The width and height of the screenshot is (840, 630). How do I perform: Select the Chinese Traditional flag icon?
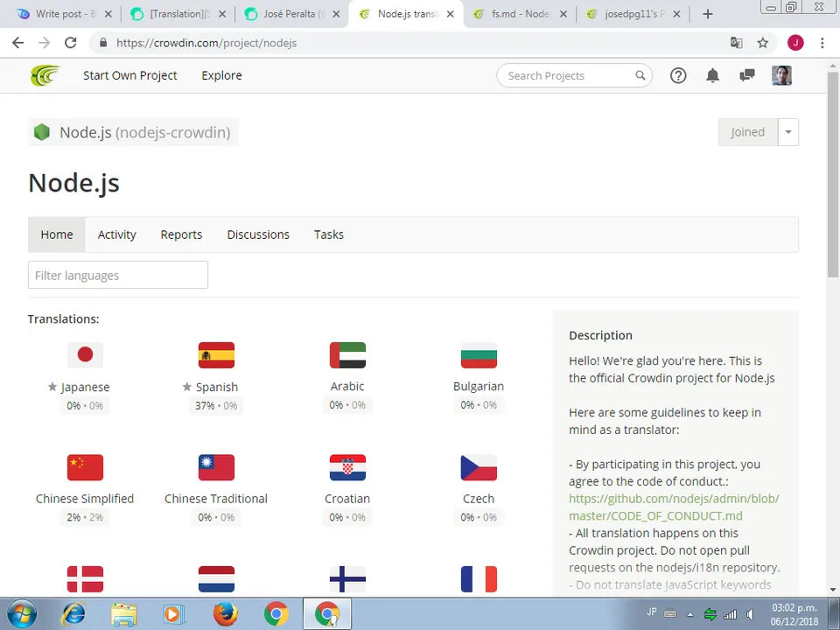click(x=216, y=467)
